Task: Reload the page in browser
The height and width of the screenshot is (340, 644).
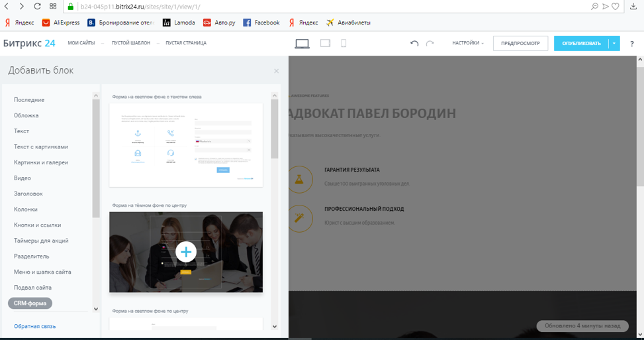Action: [36, 7]
